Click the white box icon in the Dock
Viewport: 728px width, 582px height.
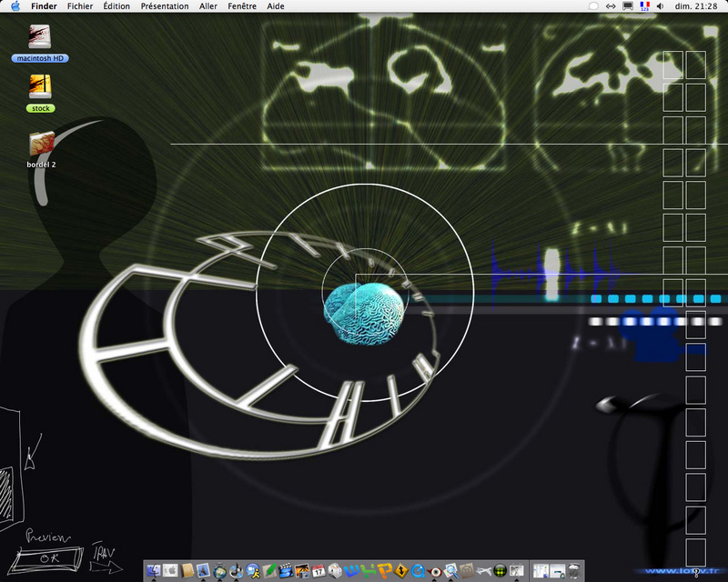[x=335, y=570]
